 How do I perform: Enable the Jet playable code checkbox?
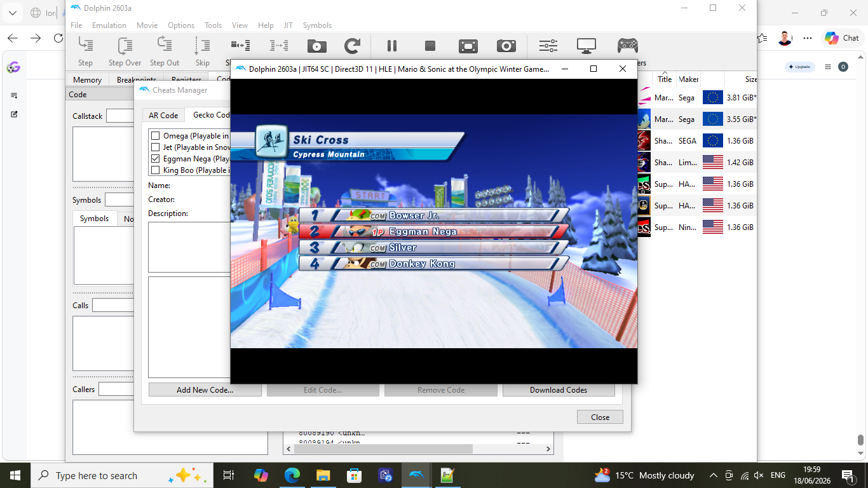(155, 147)
